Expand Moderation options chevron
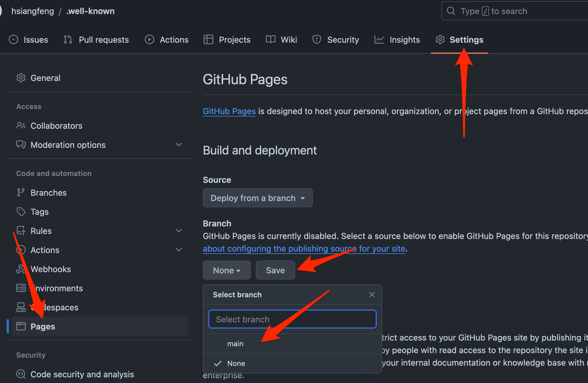Image resolution: width=588 pixels, height=383 pixels. tap(179, 145)
